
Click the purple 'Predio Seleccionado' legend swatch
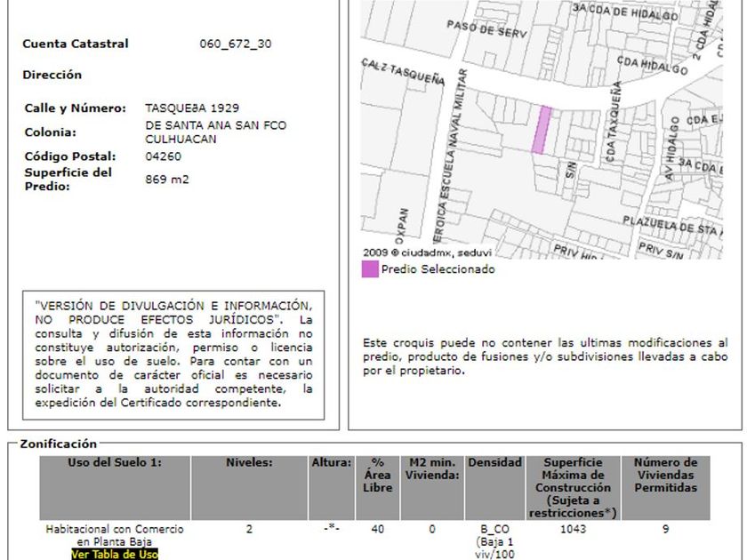pyautogui.click(x=370, y=269)
